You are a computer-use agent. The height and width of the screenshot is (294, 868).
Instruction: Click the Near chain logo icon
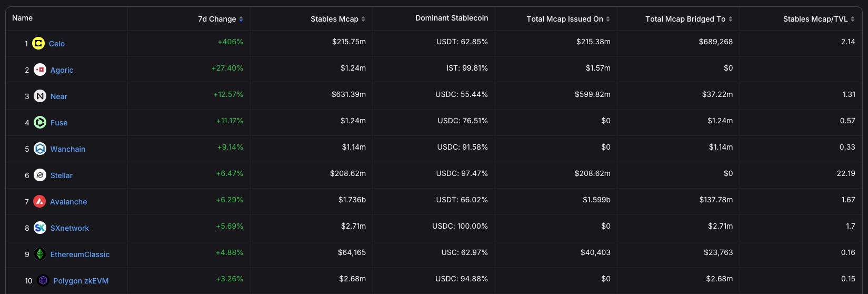point(40,96)
